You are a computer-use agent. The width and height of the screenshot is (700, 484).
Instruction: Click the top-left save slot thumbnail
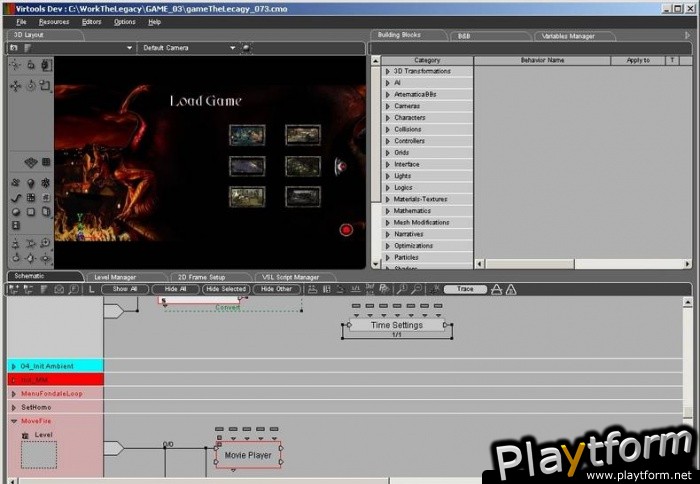pyautogui.click(x=247, y=135)
